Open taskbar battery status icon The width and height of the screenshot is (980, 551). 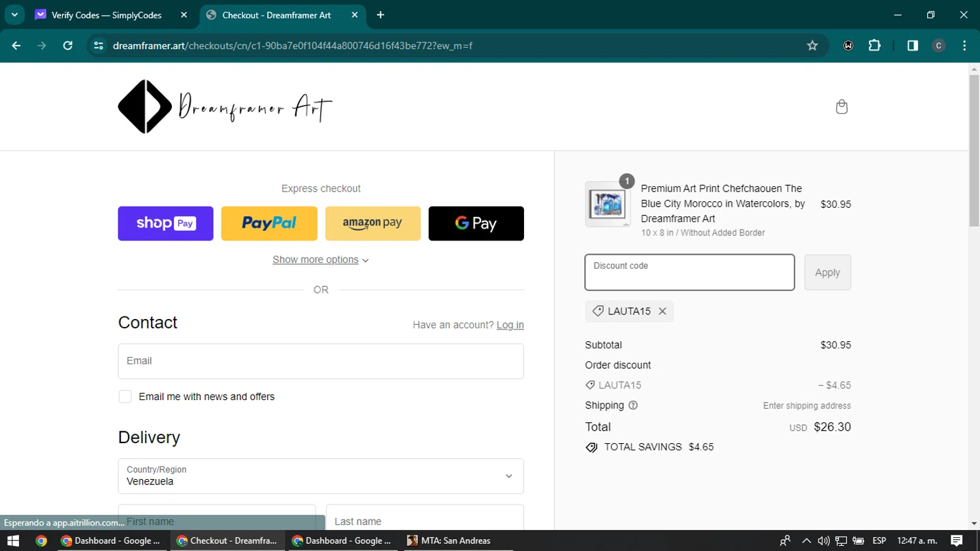tap(858, 541)
